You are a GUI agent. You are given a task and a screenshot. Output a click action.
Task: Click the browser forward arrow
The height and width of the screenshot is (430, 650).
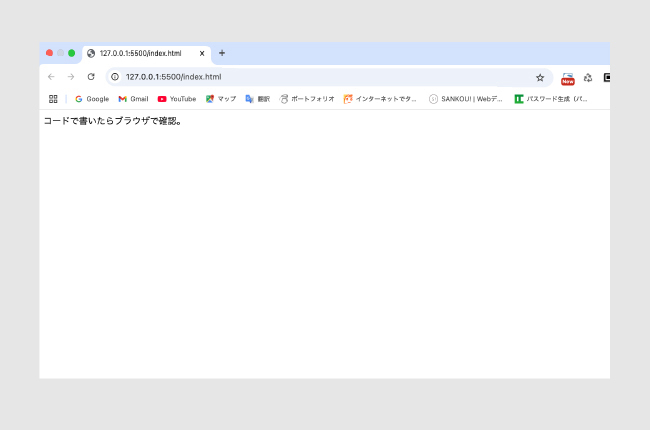tap(71, 77)
